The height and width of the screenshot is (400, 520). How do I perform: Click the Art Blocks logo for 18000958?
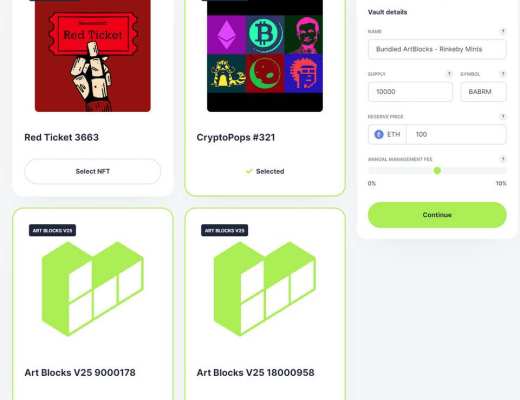point(265,288)
